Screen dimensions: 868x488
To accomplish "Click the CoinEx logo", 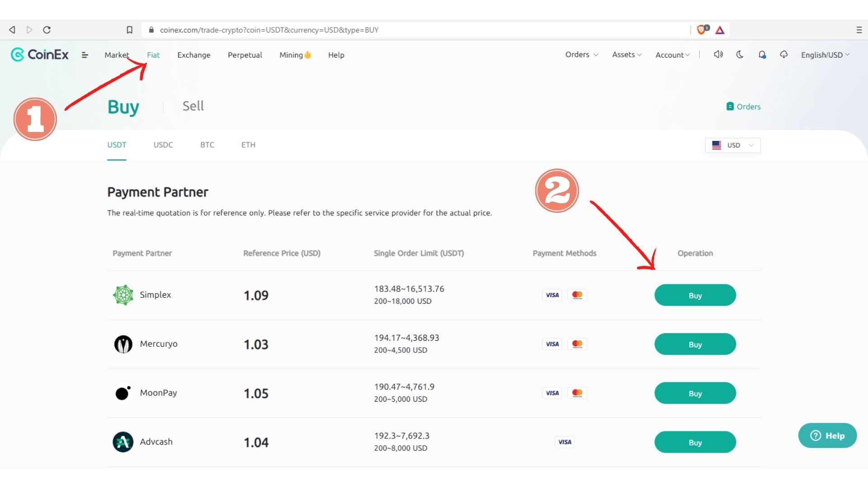I will tap(40, 55).
